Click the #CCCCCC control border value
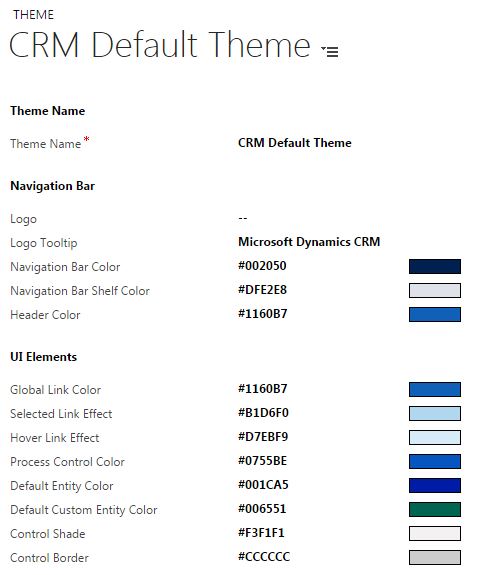Screen dimensions: 483x575 [264, 557]
